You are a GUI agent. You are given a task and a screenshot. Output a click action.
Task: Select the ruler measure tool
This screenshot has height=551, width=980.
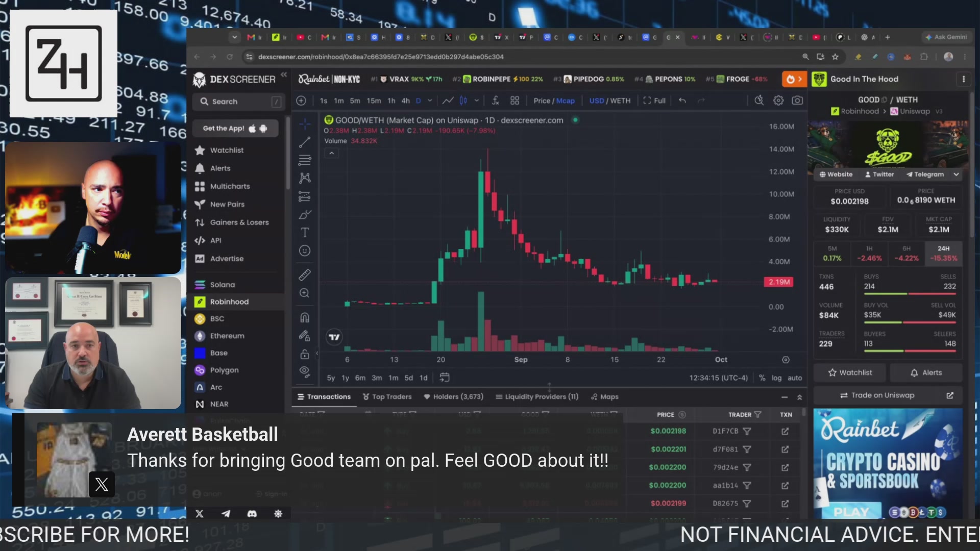305,275
